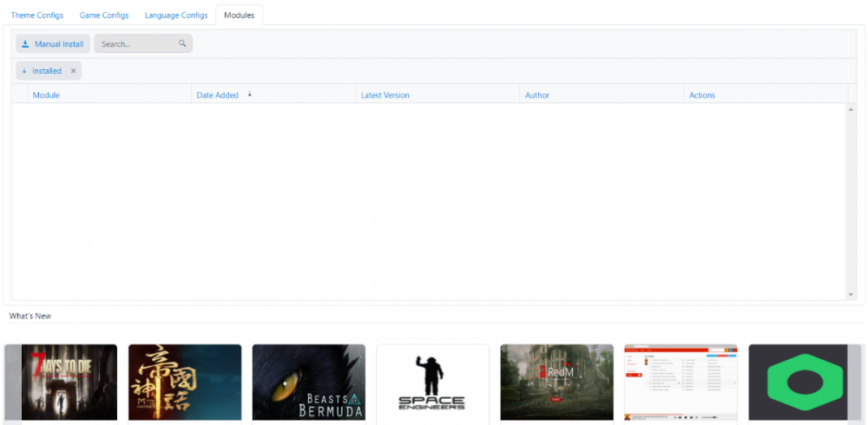Remove the Installed filter with its X
This screenshot has width=868, height=425.
[74, 71]
